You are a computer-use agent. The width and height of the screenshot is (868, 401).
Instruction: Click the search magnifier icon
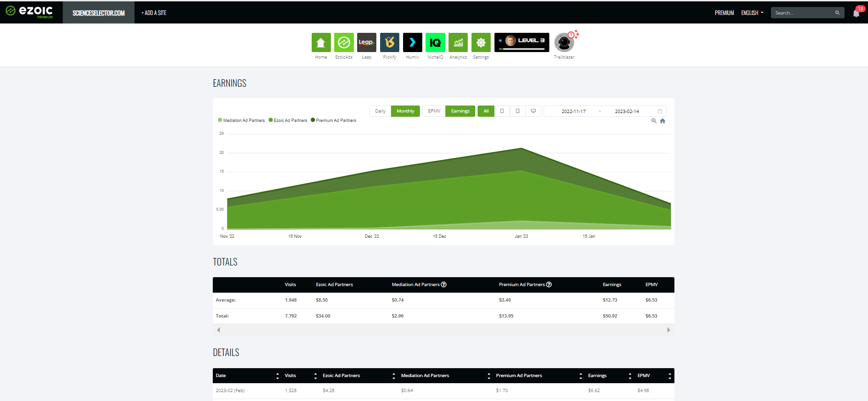click(x=837, y=13)
